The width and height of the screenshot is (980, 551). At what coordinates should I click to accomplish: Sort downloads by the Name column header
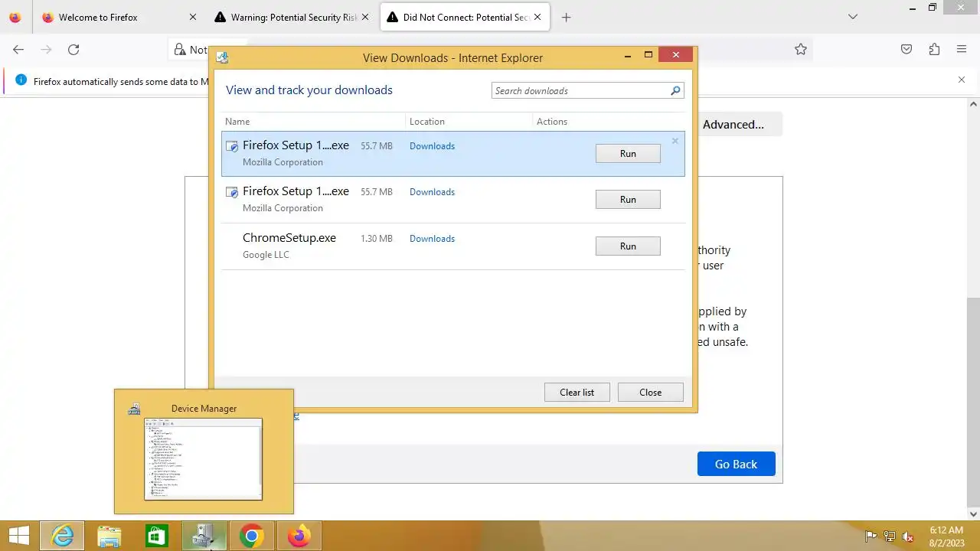click(x=314, y=121)
